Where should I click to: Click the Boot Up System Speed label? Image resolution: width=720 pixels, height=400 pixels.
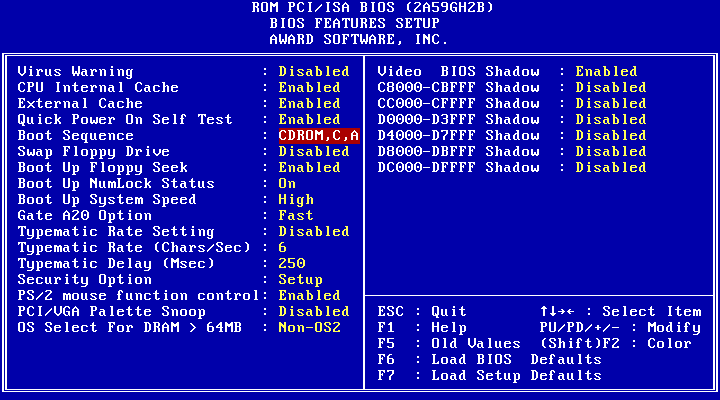pos(107,199)
